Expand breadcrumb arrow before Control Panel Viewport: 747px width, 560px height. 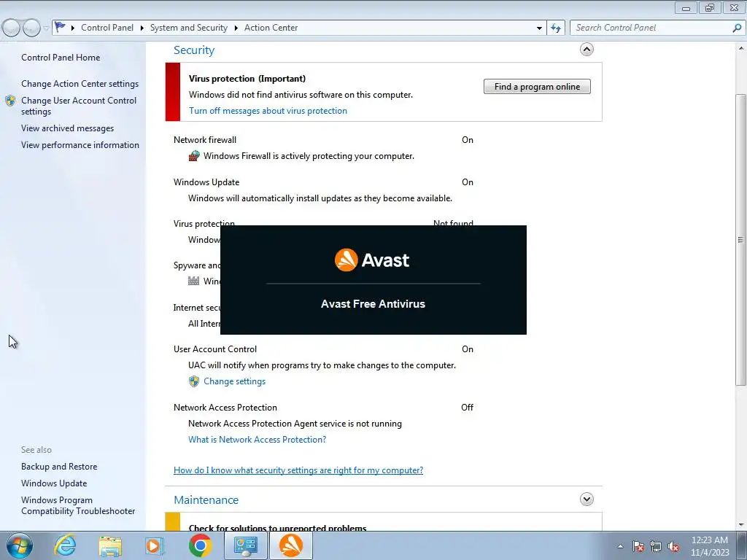[73, 28]
